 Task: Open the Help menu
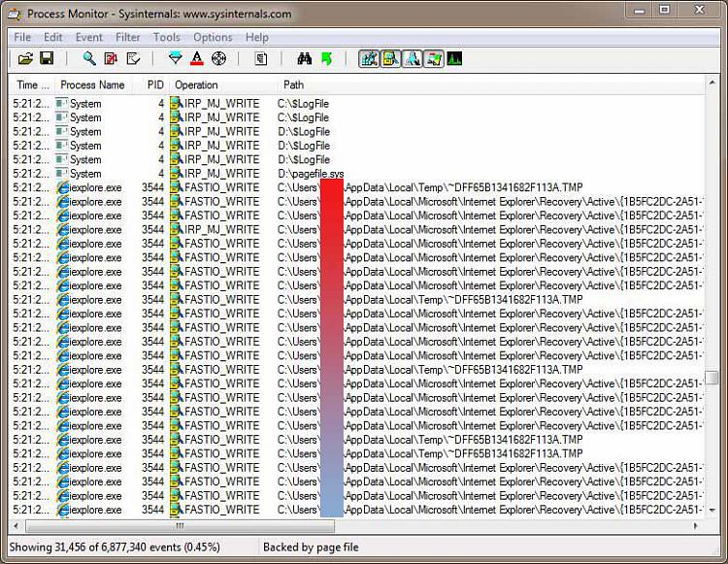point(257,37)
